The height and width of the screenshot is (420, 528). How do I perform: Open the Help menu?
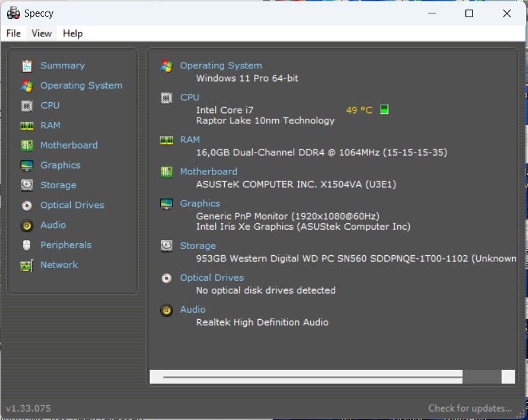[x=73, y=33]
